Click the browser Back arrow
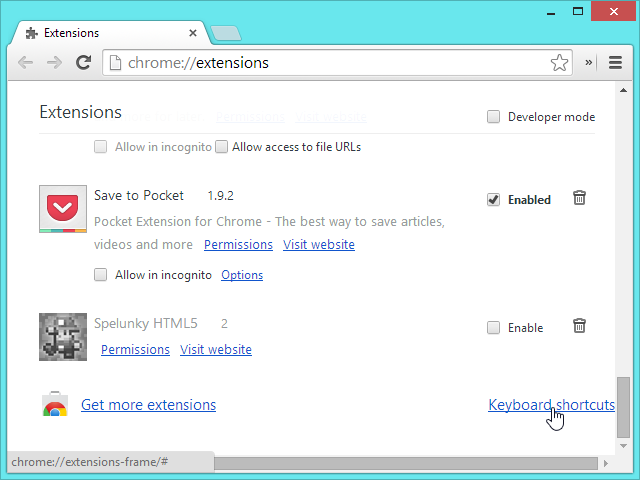The height and width of the screenshot is (480, 640). point(25,63)
